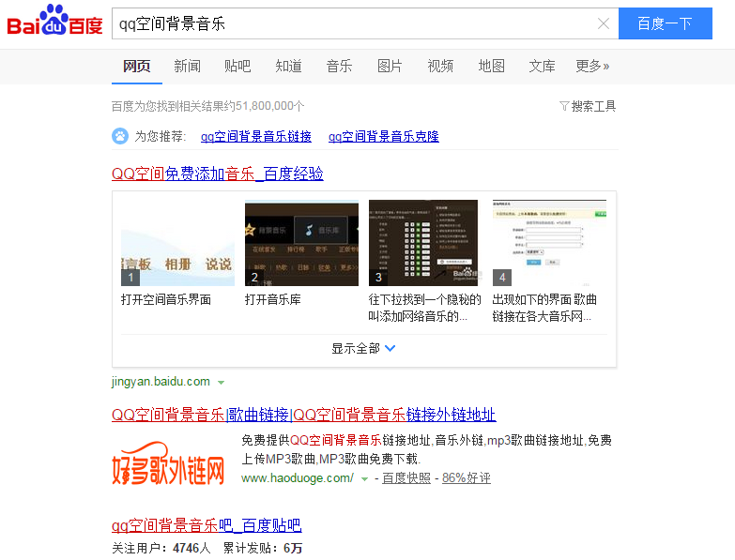Click the paw recommendation icon
735x560 pixels.
[120, 136]
